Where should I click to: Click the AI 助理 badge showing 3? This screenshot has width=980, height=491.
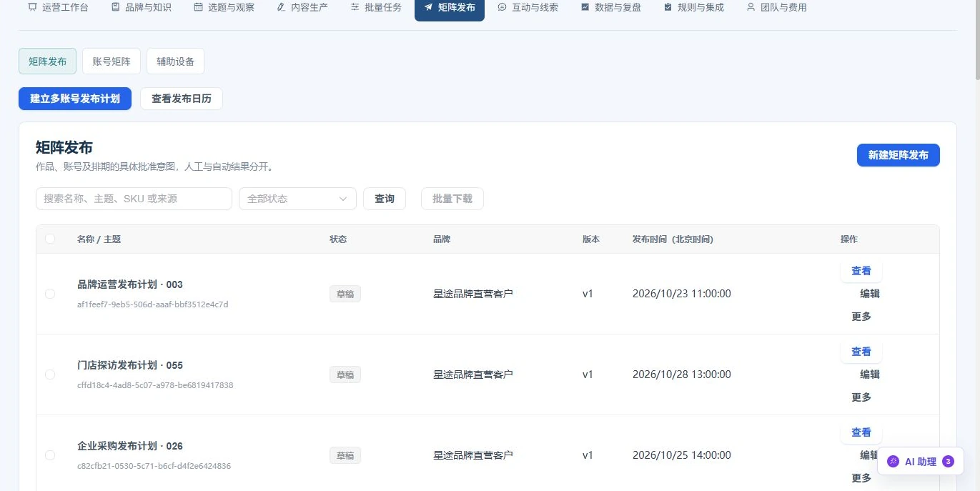pos(949,462)
